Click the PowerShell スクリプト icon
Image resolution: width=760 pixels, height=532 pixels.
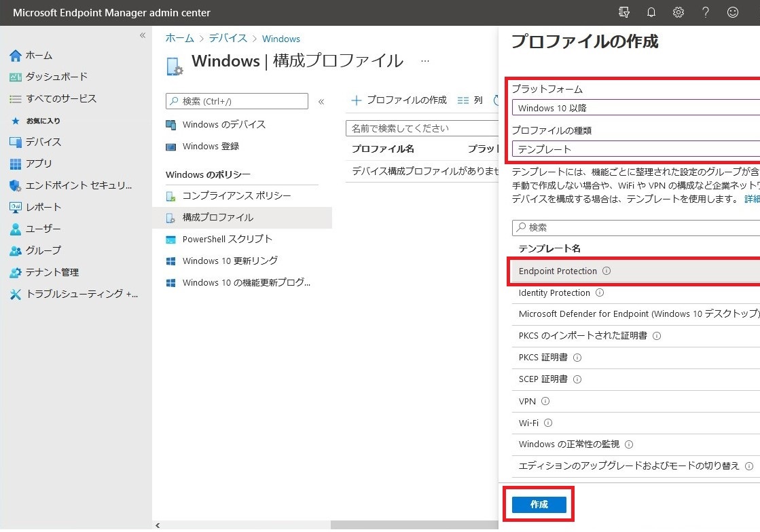click(x=170, y=240)
